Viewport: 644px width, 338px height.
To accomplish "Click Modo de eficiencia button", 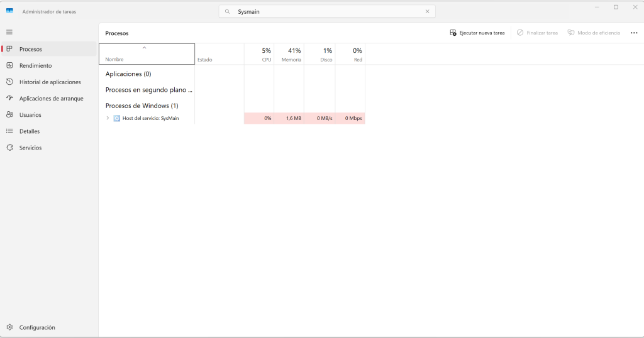I will (594, 33).
